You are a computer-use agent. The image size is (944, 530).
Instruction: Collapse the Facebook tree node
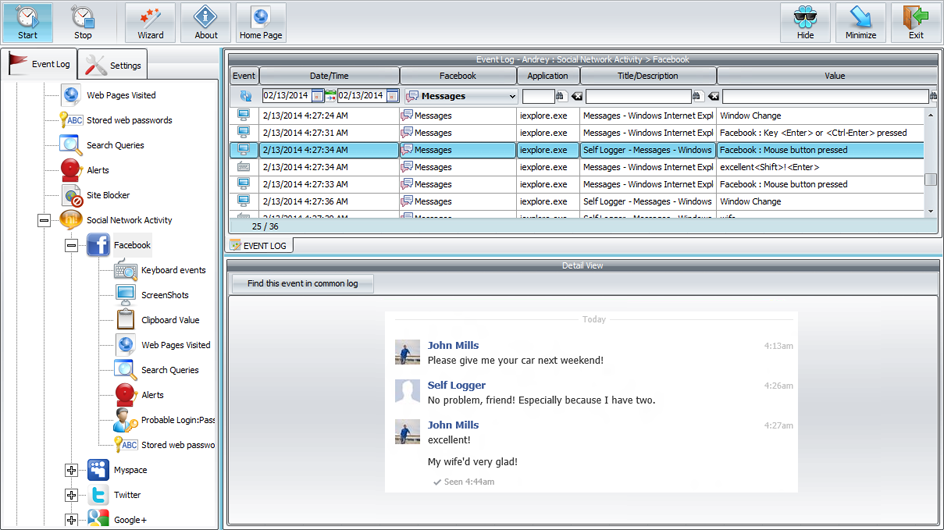point(71,245)
